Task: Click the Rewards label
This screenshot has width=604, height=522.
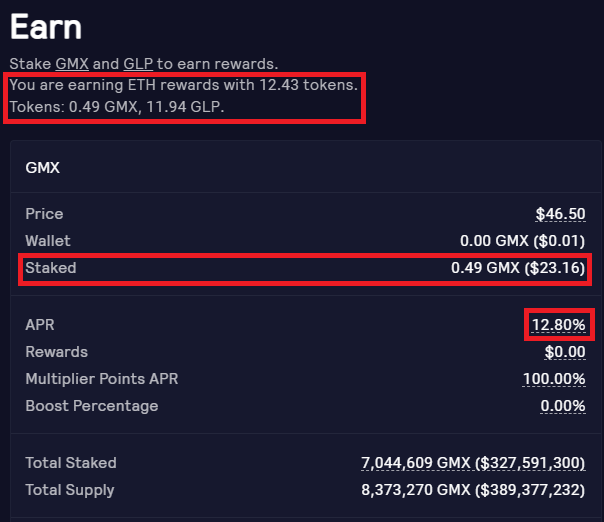Action: (x=57, y=352)
